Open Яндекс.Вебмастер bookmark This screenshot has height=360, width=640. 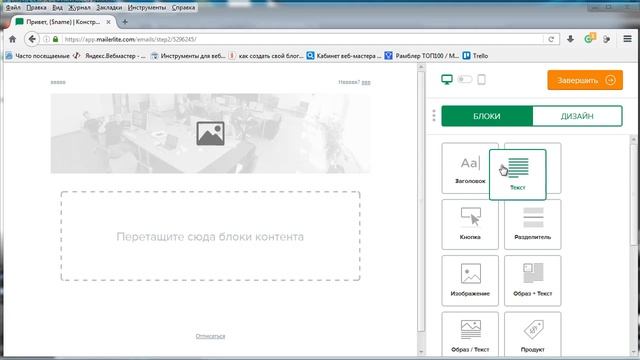(109, 56)
